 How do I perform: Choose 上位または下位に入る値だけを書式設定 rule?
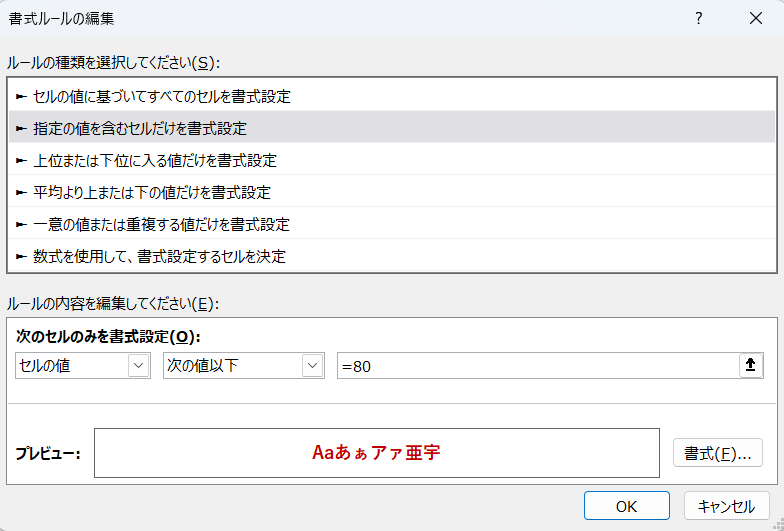154,160
